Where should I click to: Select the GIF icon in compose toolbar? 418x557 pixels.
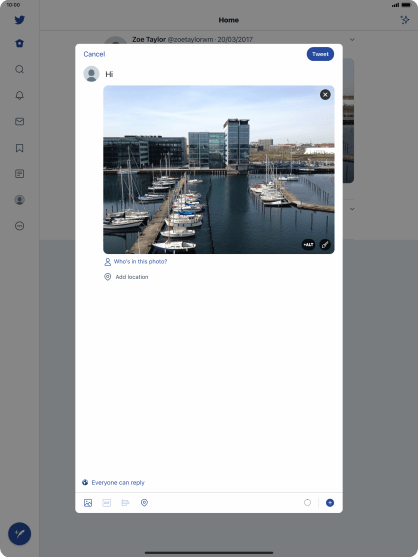(107, 503)
